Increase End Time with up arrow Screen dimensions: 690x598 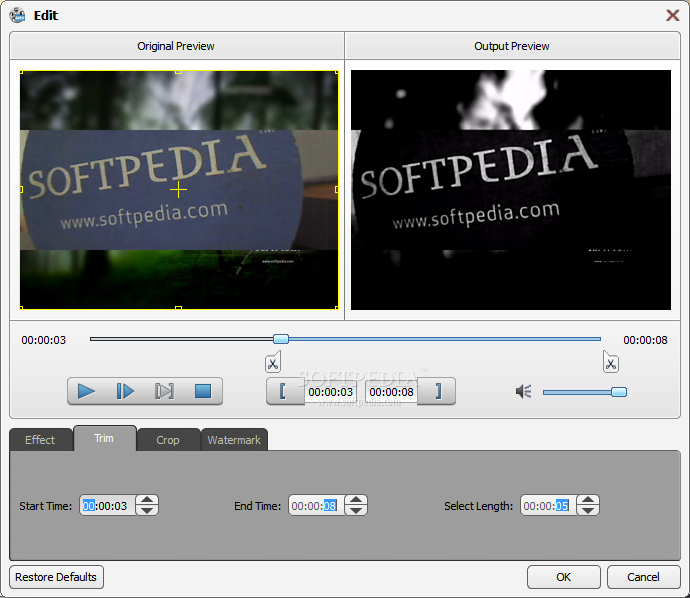point(356,500)
